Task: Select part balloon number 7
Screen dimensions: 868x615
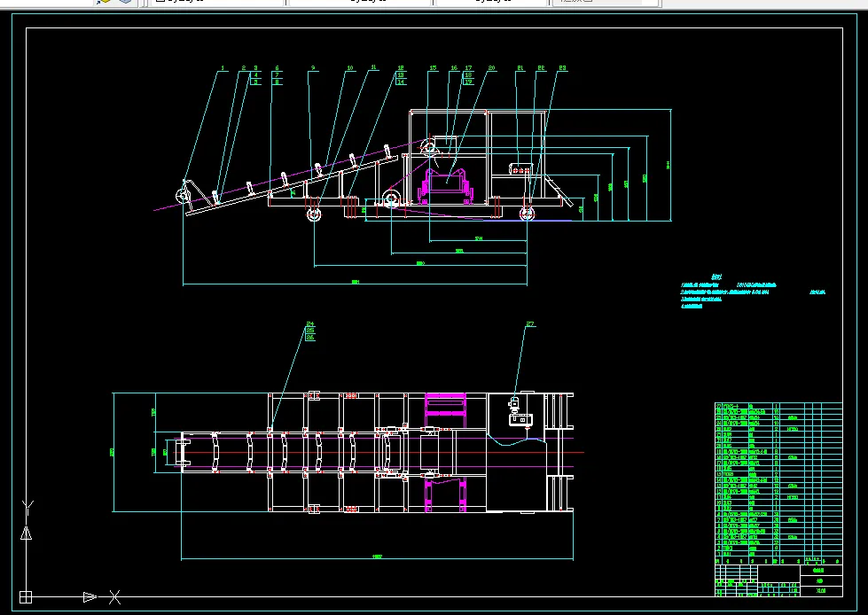Action: (x=278, y=75)
